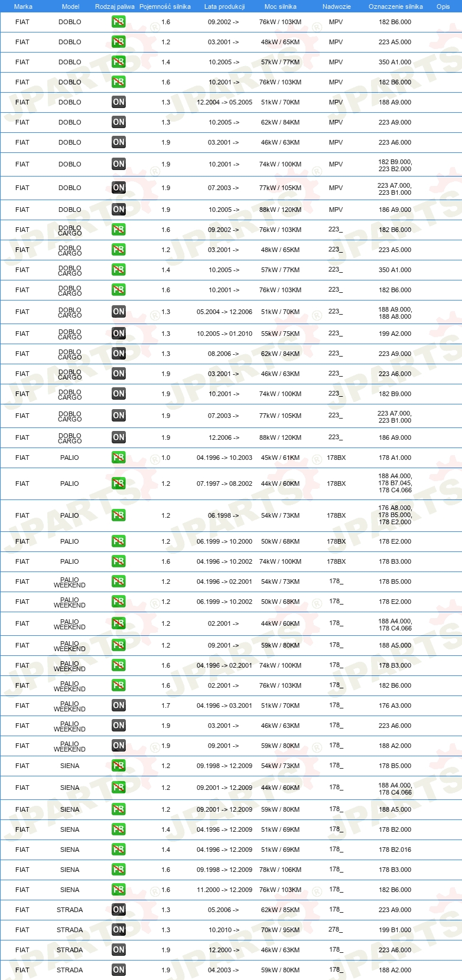Image resolution: width=462 pixels, height=980 pixels.
Task: Click the Nadwozie column header
Action: coord(337,6)
